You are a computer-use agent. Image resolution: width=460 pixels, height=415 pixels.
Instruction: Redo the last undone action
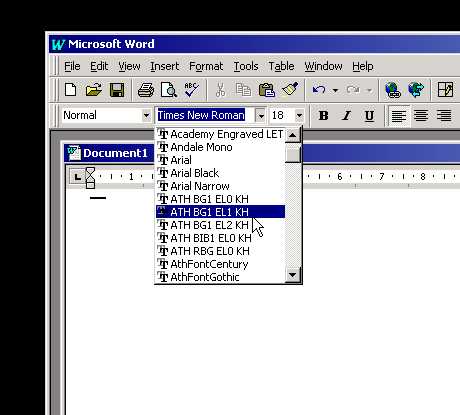point(353,90)
